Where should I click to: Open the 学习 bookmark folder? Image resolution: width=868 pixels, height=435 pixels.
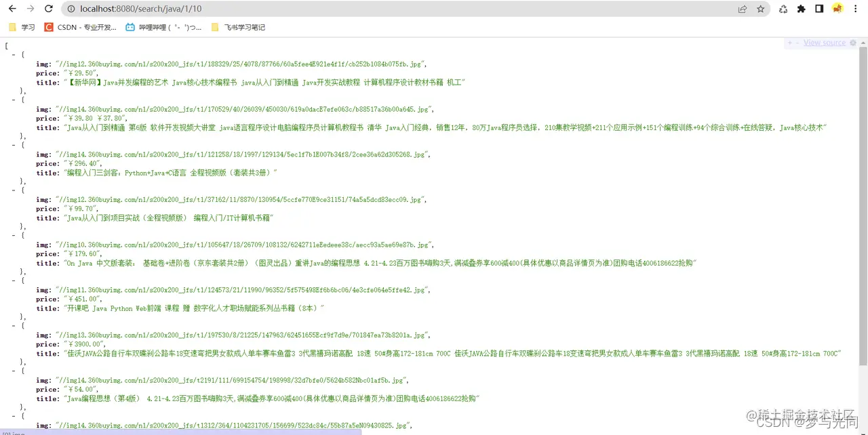point(22,27)
